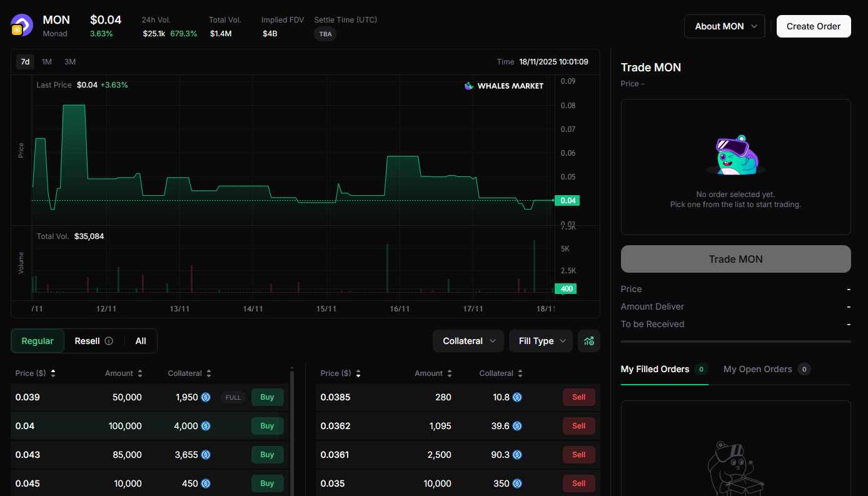The height and width of the screenshot is (496, 868).
Task: Click the Whales Market logo in chart
Action: click(x=503, y=86)
